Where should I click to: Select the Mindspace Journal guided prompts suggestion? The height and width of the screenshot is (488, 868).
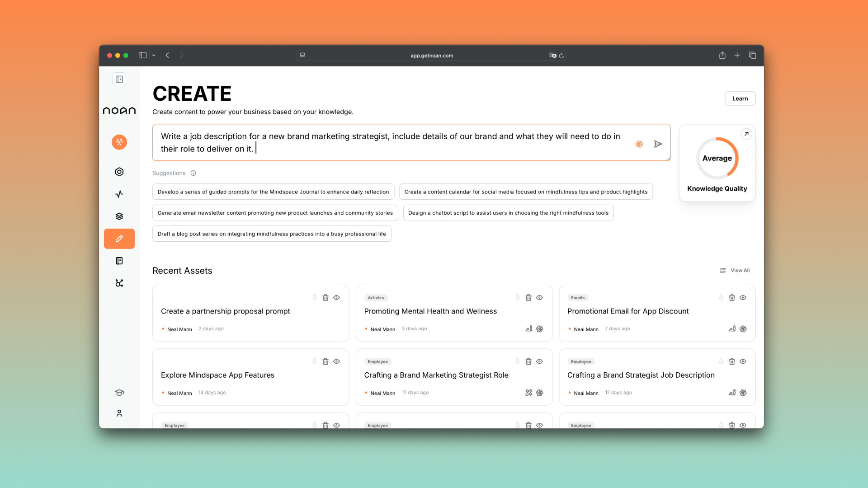tap(273, 192)
